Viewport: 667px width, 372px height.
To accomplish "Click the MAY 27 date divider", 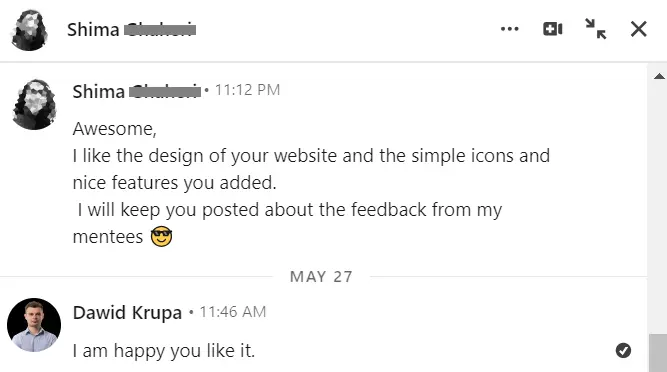I will pyautogui.click(x=321, y=277).
